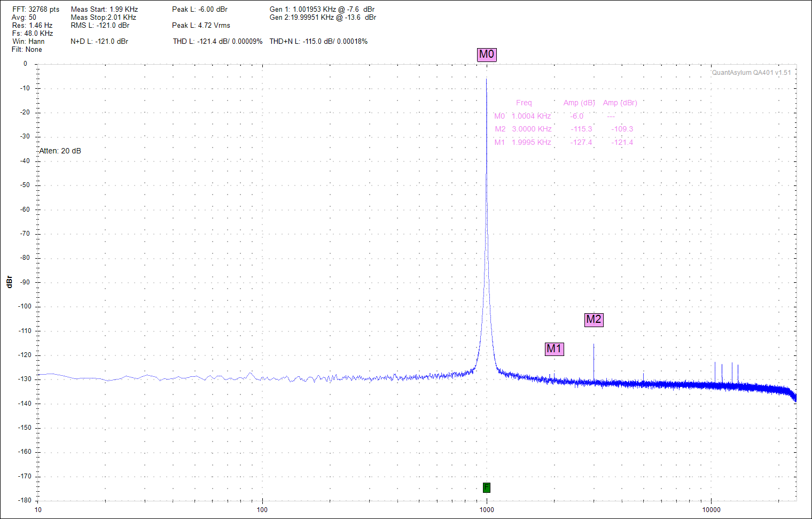This screenshot has height=519, width=812.
Task: Click the M2 marker label near 3 kHz
Action: pos(594,320)
